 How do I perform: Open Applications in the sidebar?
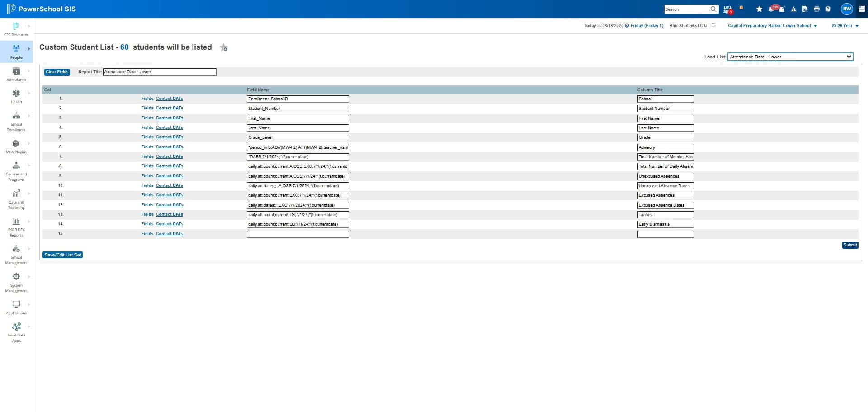(x=16, y=308)
